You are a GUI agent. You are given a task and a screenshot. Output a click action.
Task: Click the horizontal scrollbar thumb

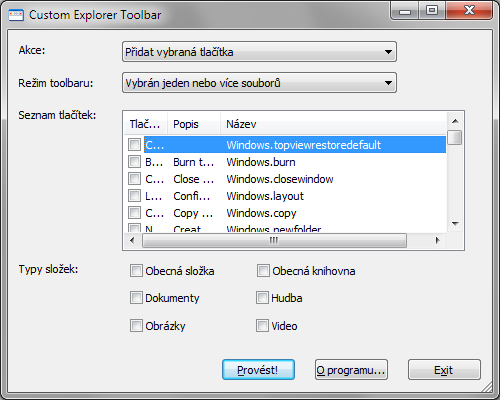pyautogui.click(x=274, y=240)
